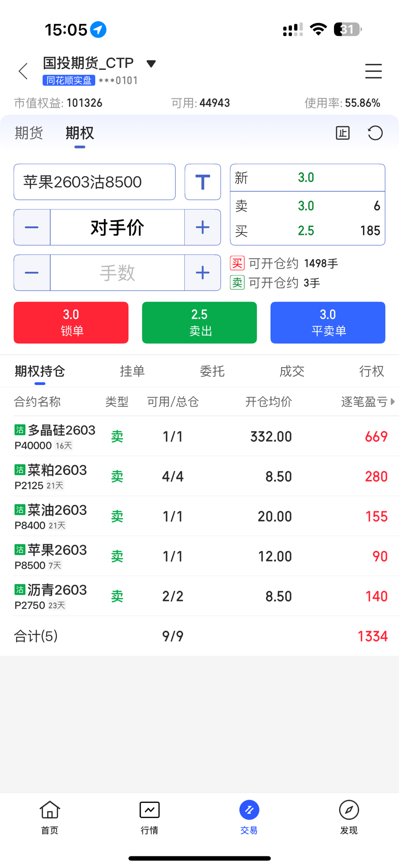Go to Home in bottom navigation

(x=50, y=817)
